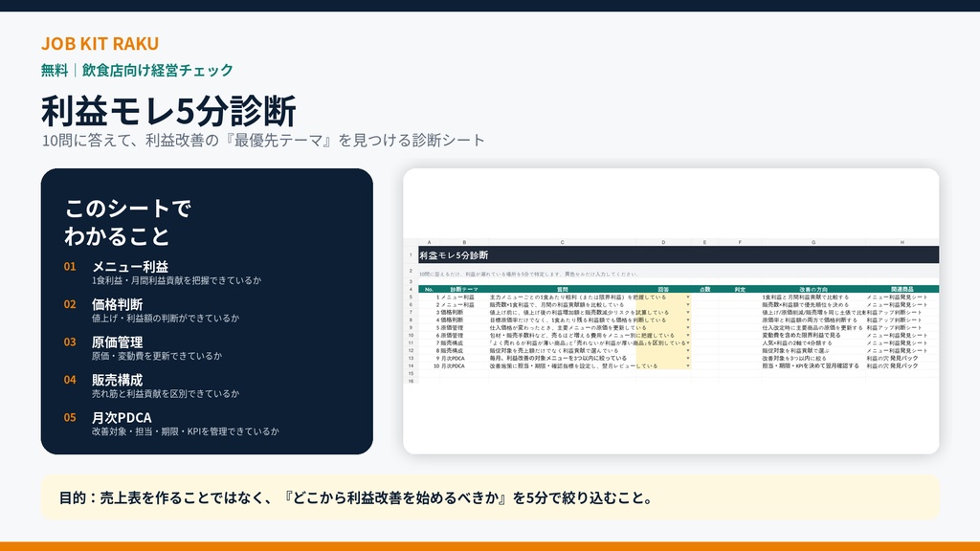Image resolution: width=980 pixels, height=551 pixels.
Task: Select spreadsheet column C header
Action: pyautogui.click(x=562, y=242)
